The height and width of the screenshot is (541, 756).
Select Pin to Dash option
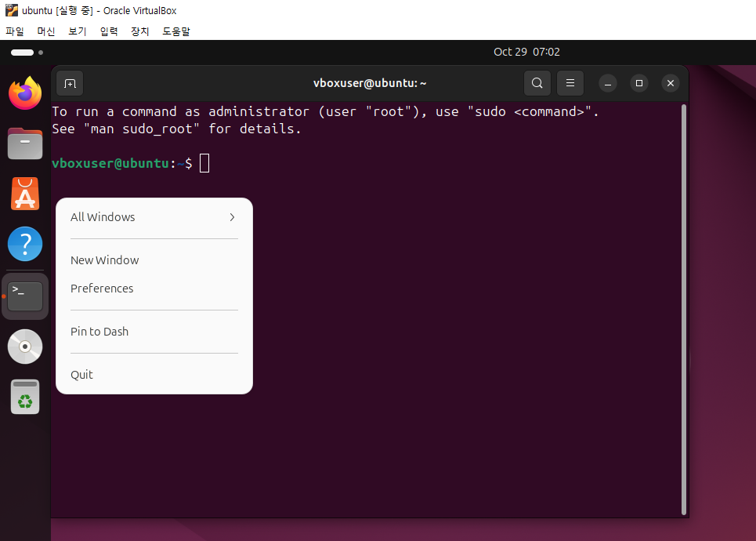pyautogui.click(x=154, y=332)
